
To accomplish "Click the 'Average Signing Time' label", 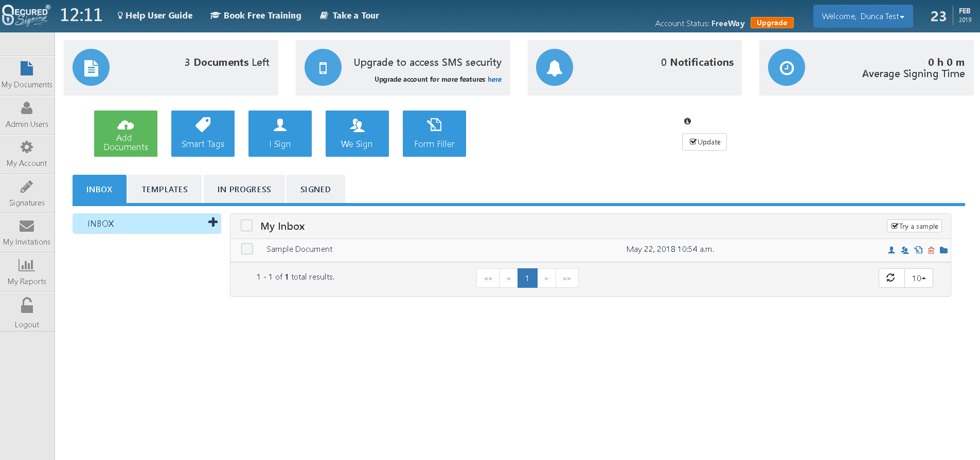I will tap(914, 74).
